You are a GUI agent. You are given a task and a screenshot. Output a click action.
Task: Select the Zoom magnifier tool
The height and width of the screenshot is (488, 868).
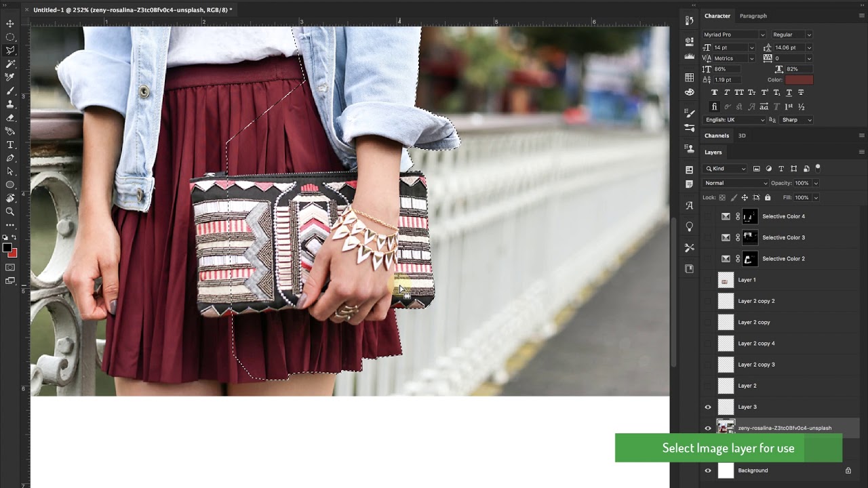click(x=10, y=211)
